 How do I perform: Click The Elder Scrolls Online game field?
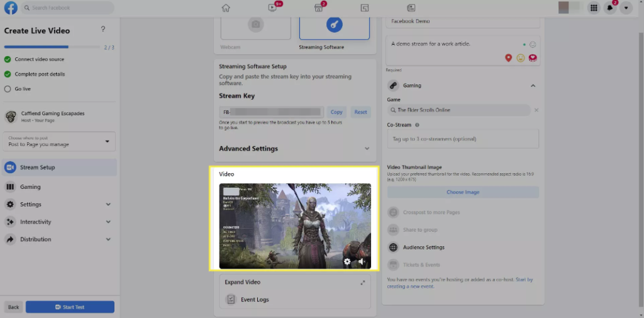[458, 110]
